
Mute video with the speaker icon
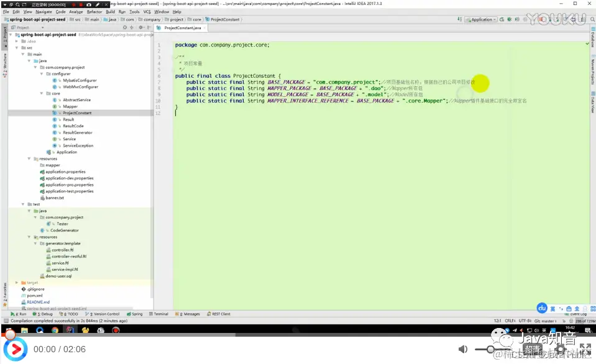463,349
